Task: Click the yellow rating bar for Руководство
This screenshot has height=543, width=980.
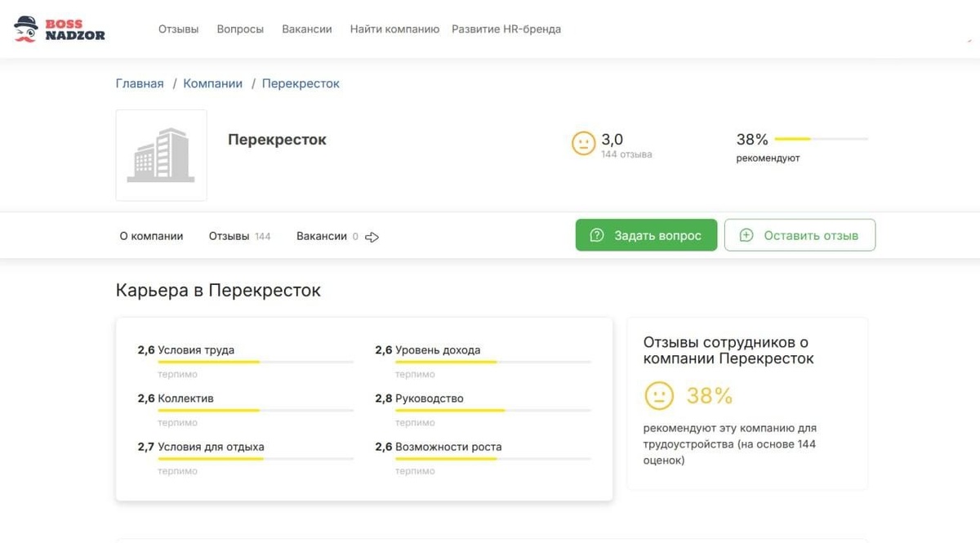Action: coord(449,411)
